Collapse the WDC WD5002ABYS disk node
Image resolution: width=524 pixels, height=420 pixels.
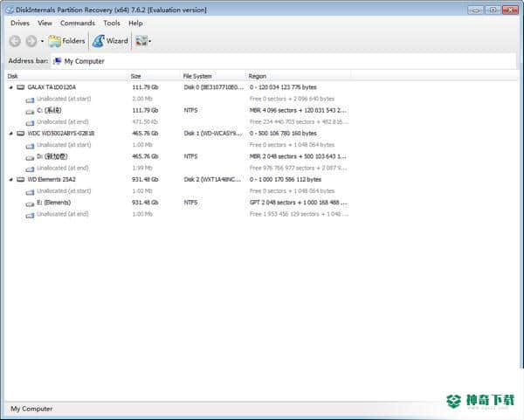(10, 134)
